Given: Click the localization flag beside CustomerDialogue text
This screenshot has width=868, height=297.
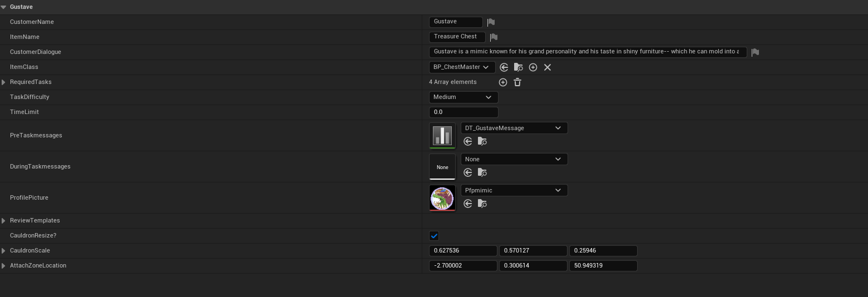Looking at the screenshot, I should coord(755,52).
